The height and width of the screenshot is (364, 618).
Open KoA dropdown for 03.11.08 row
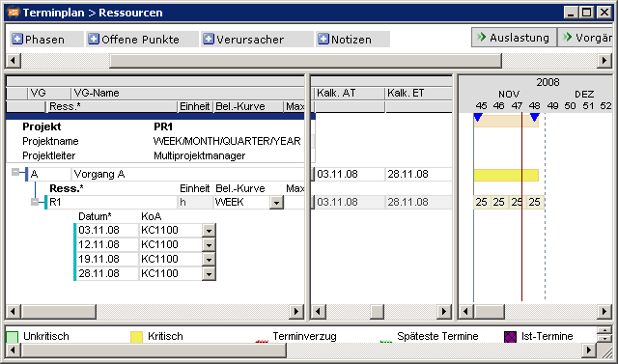[209, 231]
